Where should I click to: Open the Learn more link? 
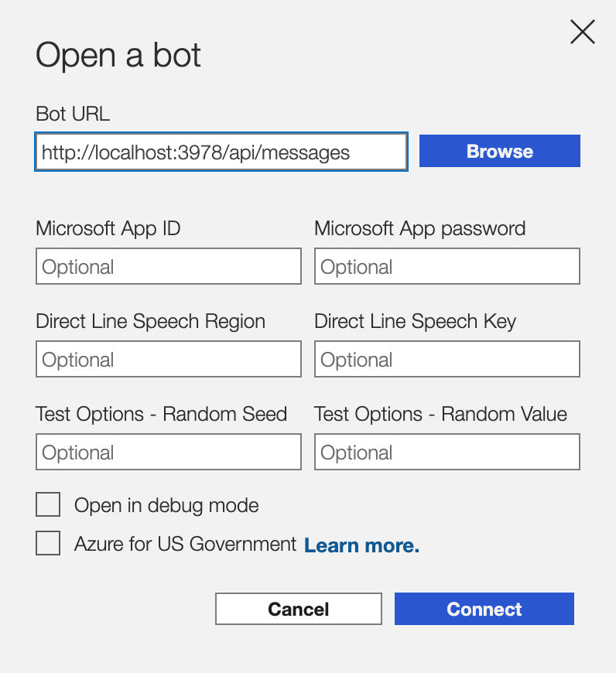tap(361, 545)
